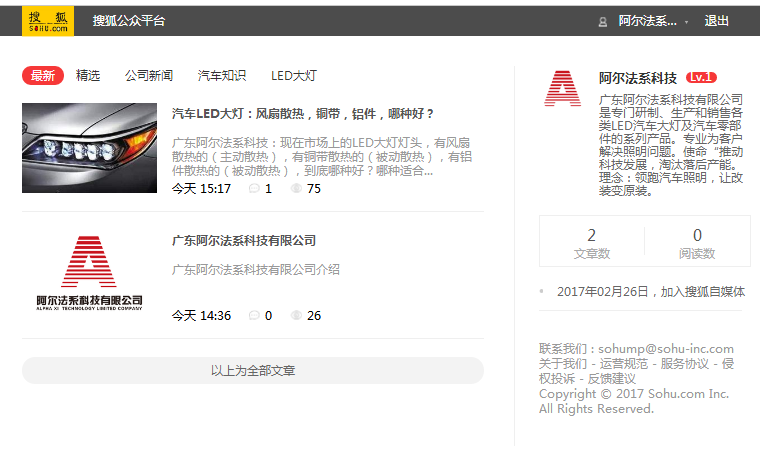Open the 公司新闻 tab
This screenshot has height=472, width=760.
[x=149, y=76]
